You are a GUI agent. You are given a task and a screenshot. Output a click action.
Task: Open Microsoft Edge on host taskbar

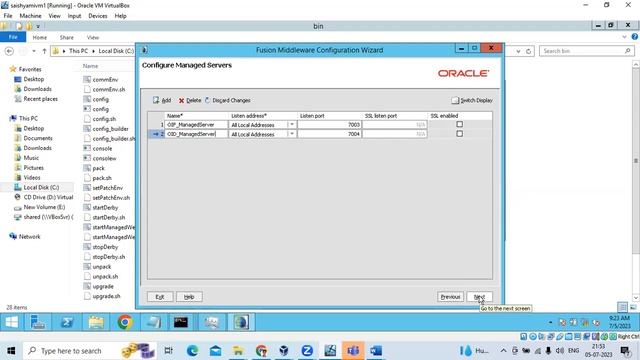point(192,351)
